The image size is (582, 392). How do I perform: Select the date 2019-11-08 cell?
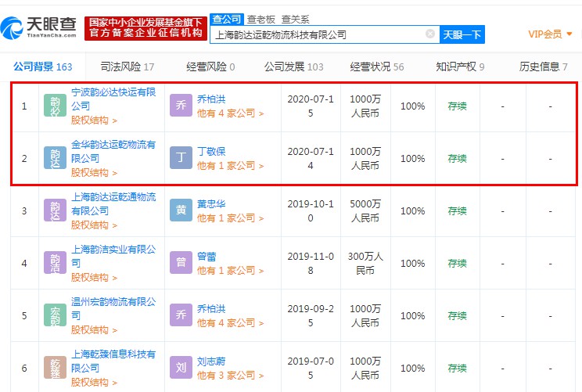311,263
